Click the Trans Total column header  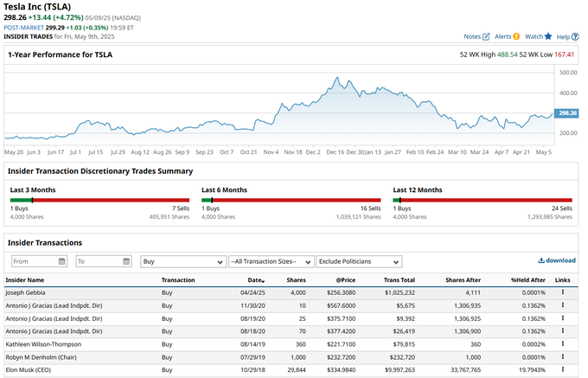pyautogui.click(x=399, y=280)
